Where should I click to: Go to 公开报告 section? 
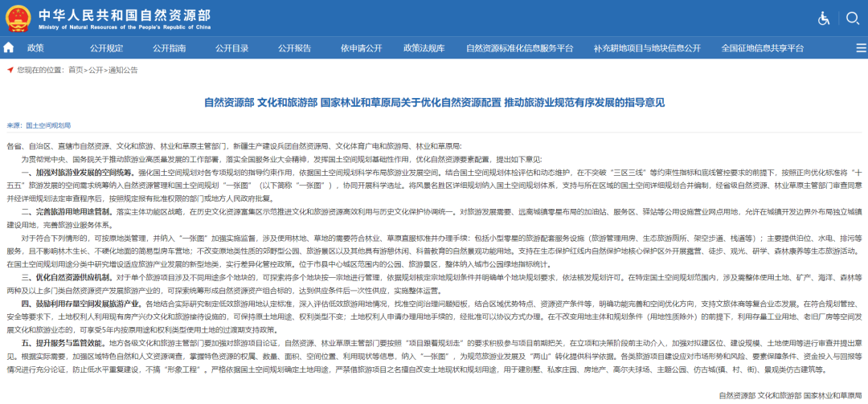tap(294, 48)
